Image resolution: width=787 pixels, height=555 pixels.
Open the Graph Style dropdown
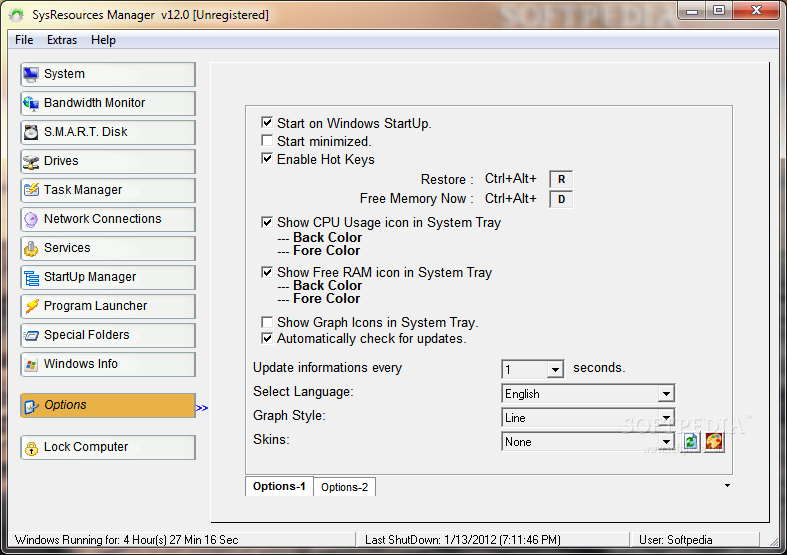[666, 418]
